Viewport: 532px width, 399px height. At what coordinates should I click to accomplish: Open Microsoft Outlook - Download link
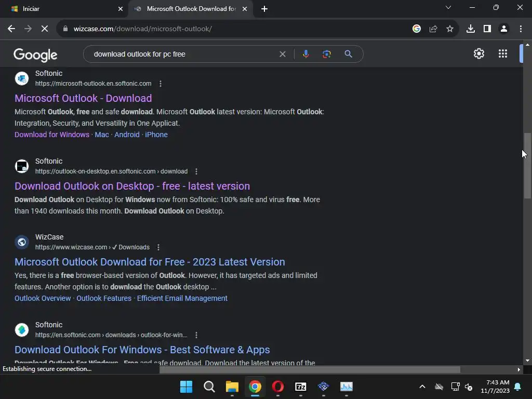83,98
